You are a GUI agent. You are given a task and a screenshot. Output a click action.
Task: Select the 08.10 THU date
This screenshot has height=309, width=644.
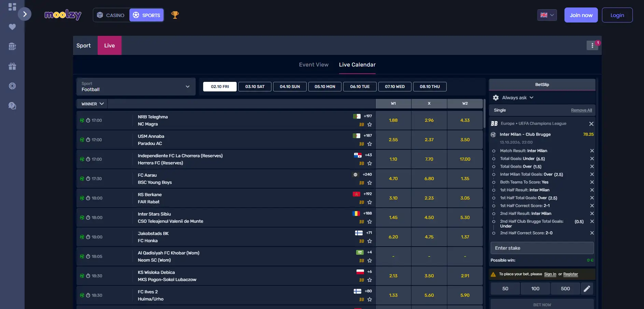pyautogui.click(x=430, y=87)
